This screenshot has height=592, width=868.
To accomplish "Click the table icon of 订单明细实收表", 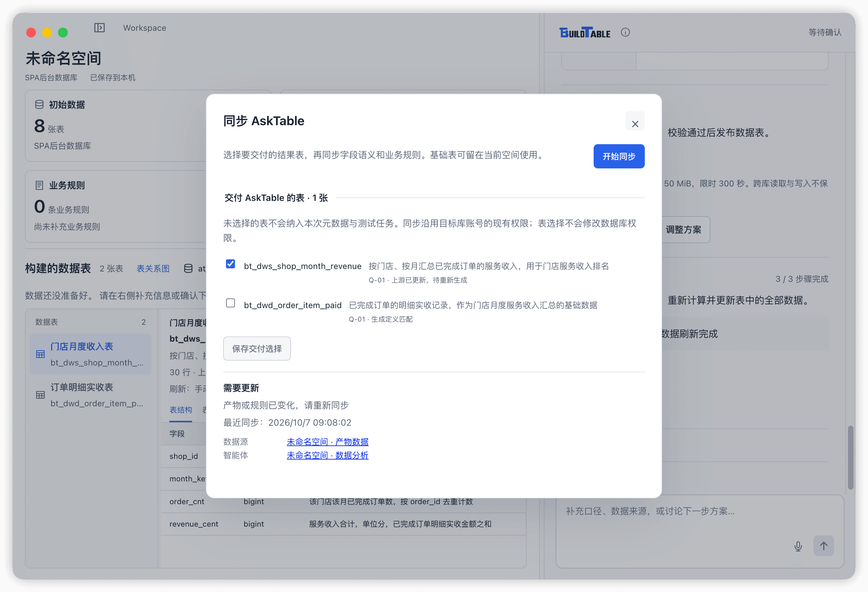I will point(40,395).
